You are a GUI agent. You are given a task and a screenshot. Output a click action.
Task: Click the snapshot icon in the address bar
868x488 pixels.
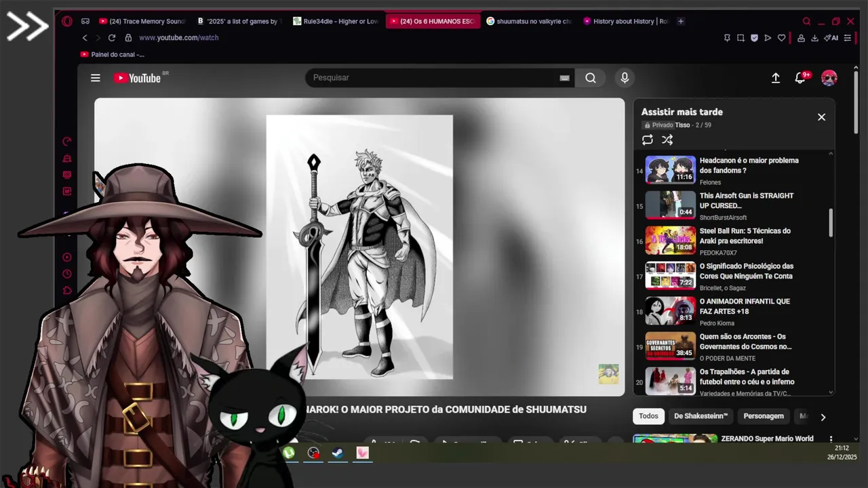click(741, 38)
